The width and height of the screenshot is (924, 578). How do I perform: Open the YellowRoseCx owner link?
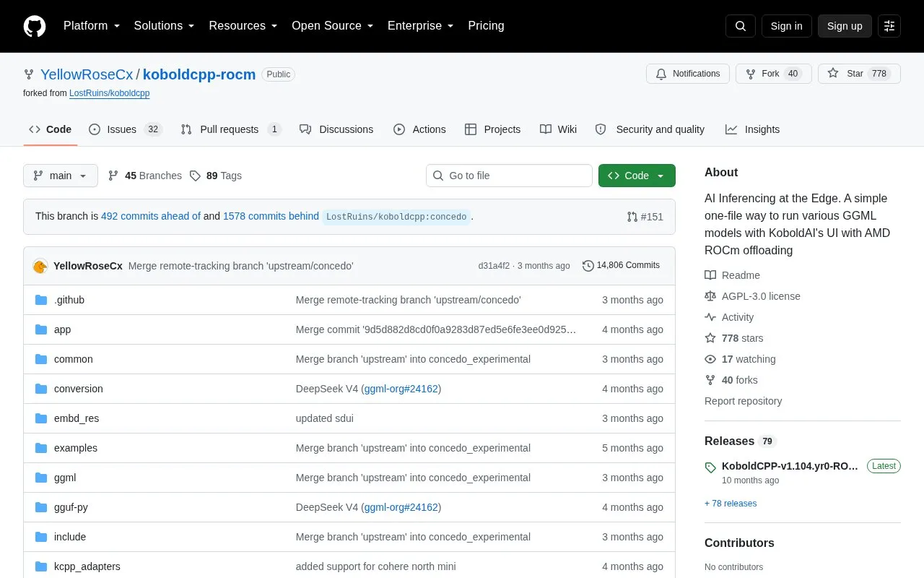(x=87, y=74)
